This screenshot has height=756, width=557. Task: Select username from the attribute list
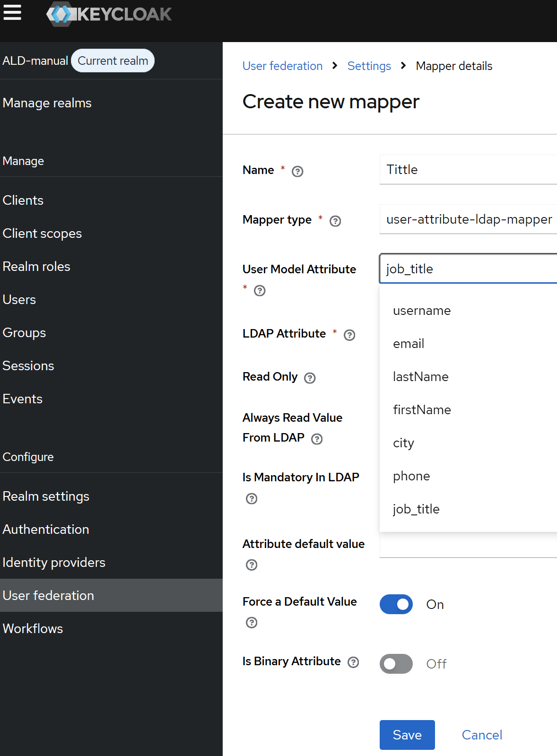coord(468,311)
